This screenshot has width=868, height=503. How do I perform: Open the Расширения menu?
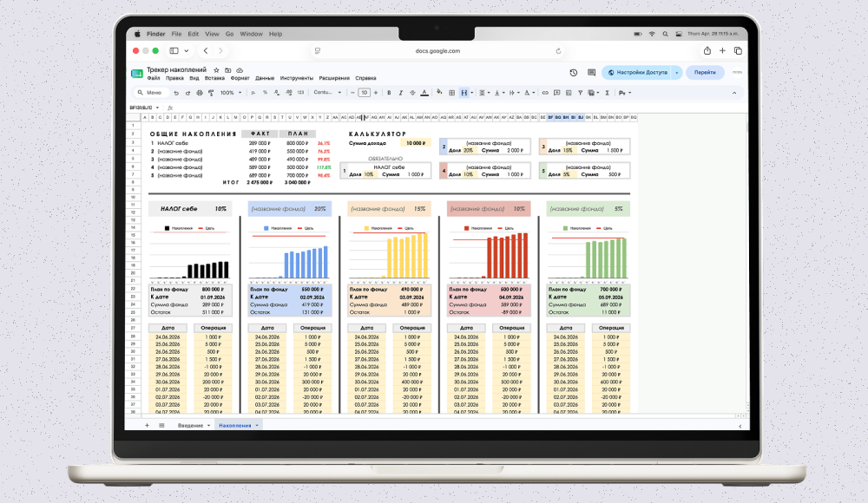(x=334, y=78)
